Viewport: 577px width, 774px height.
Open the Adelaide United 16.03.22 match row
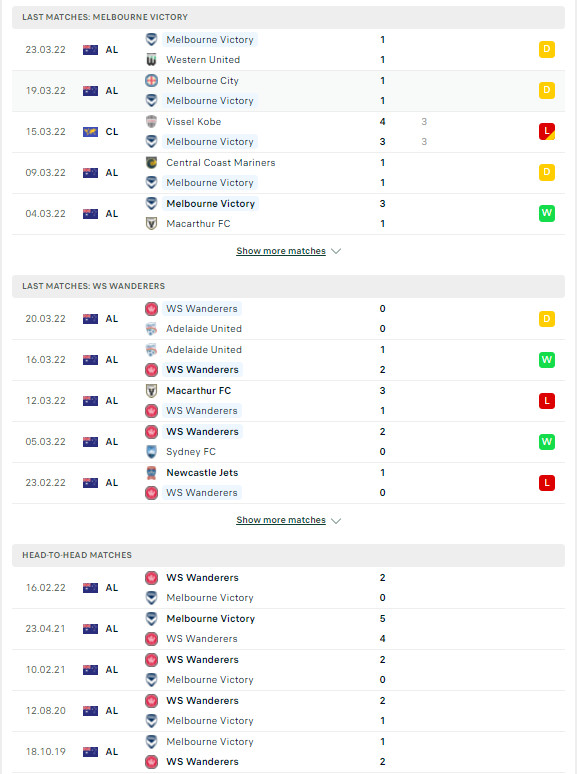288,360
